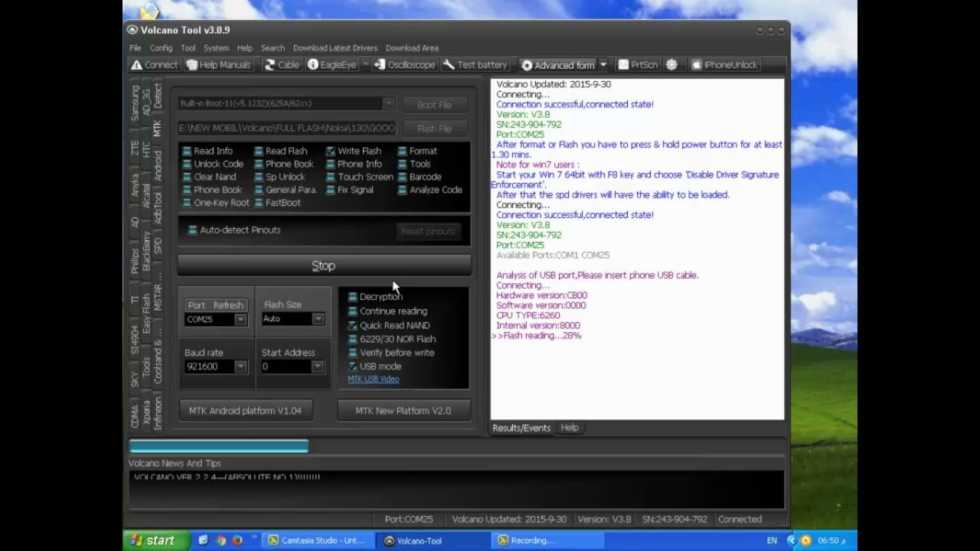Screen dimensions: 980x551
Task: Tick the Read Info checkbox
Action: (188, 151)
